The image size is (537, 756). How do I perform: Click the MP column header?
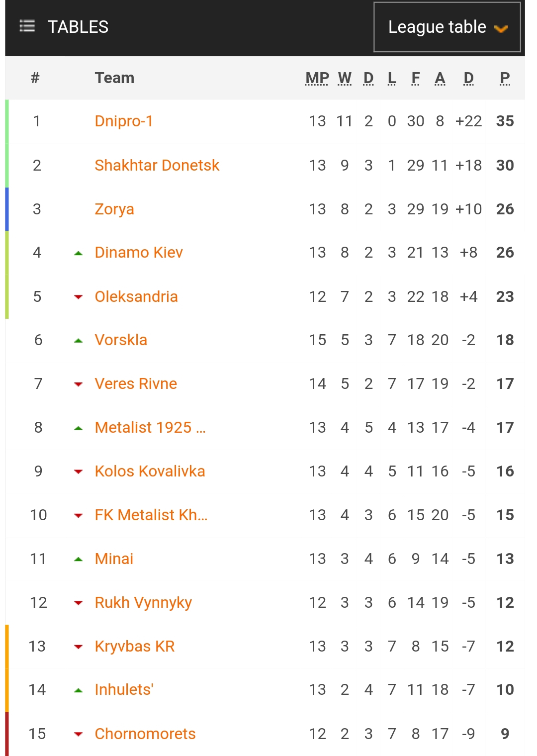317,78
